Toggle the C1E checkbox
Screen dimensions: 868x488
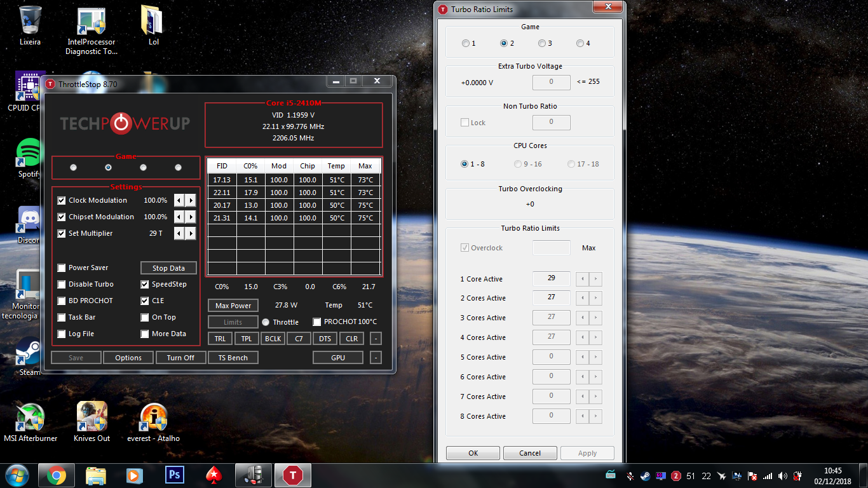point(145,301)
